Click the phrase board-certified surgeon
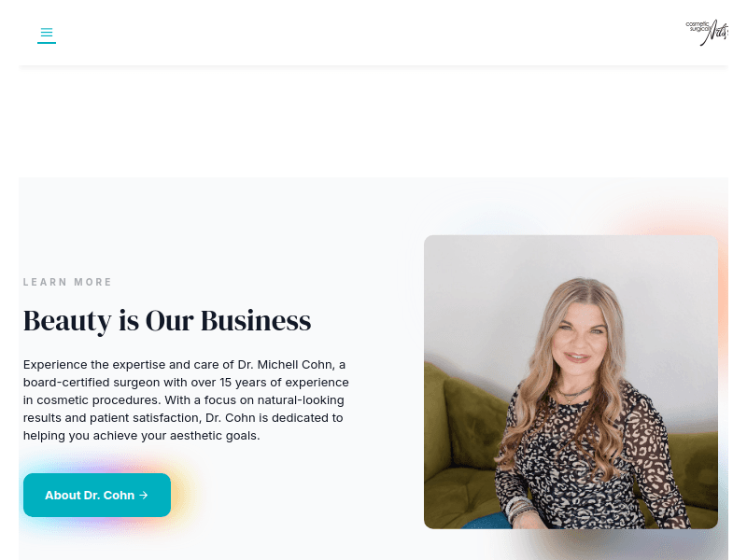Screen dimensions: 747x560 coord(92,383)
